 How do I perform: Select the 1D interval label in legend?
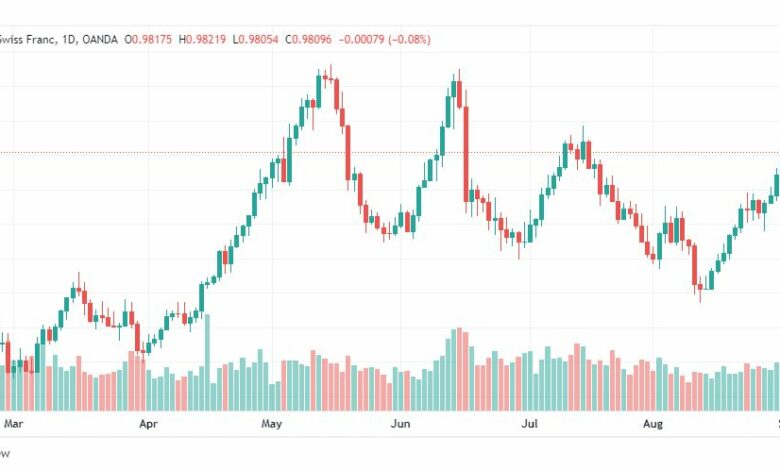pos(70,39)
